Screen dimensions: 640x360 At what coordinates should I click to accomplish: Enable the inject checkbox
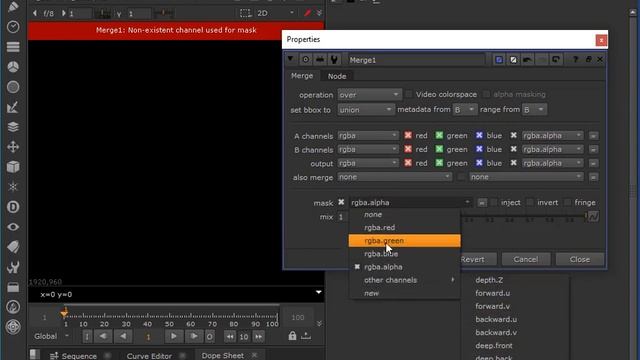point(494,202)
